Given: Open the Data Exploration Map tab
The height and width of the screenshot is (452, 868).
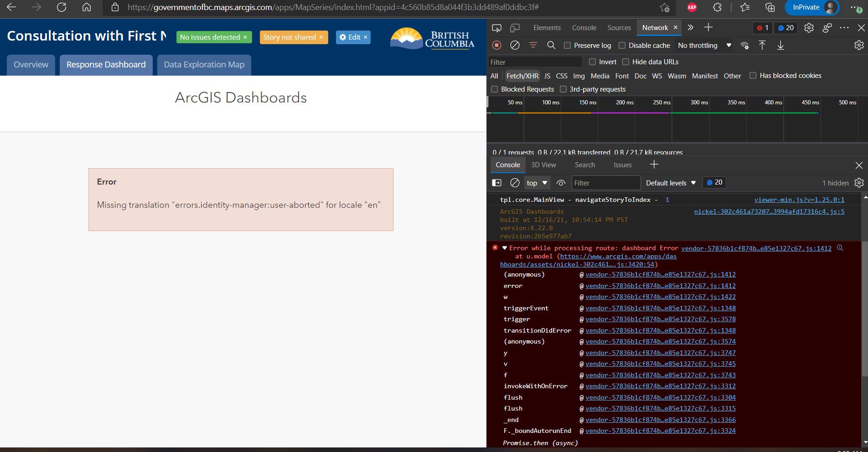Looking at the screenshot, I should (x=204, y=65).
